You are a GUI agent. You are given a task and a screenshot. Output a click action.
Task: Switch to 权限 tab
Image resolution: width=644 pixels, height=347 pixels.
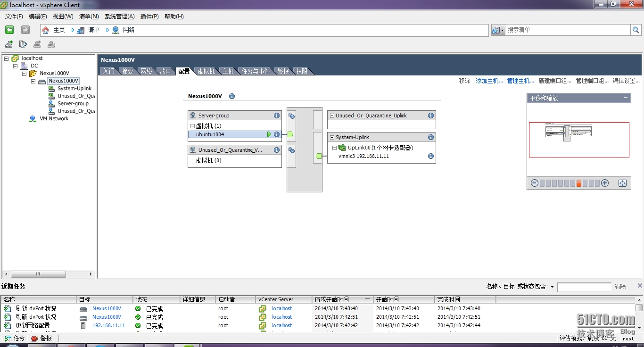(x=302, y=71)
